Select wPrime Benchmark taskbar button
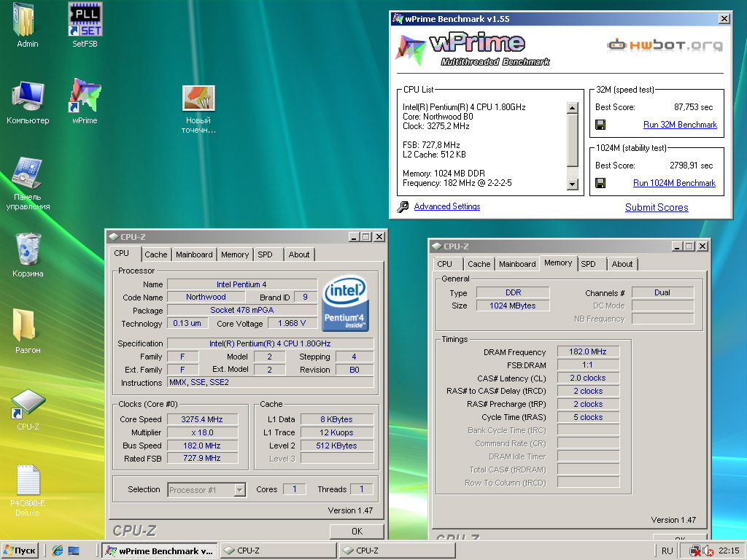Image resolution: width=747 pixels, height=560 pixels. tap(160, 551)
